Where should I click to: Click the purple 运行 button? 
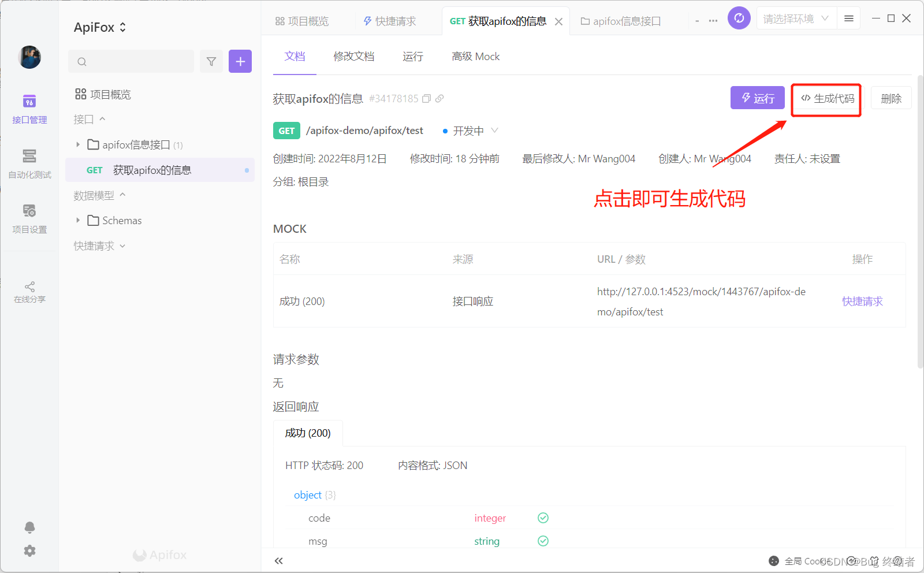(x=758, y=98)
